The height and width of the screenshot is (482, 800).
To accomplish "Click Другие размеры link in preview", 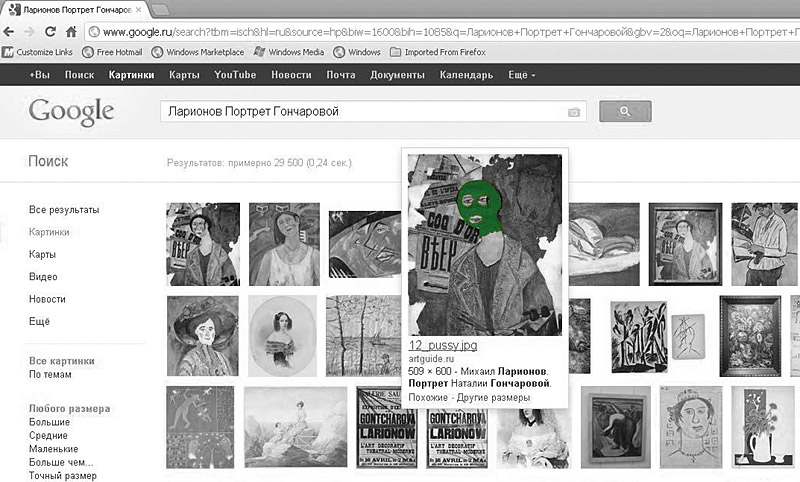I will (493, 398).
